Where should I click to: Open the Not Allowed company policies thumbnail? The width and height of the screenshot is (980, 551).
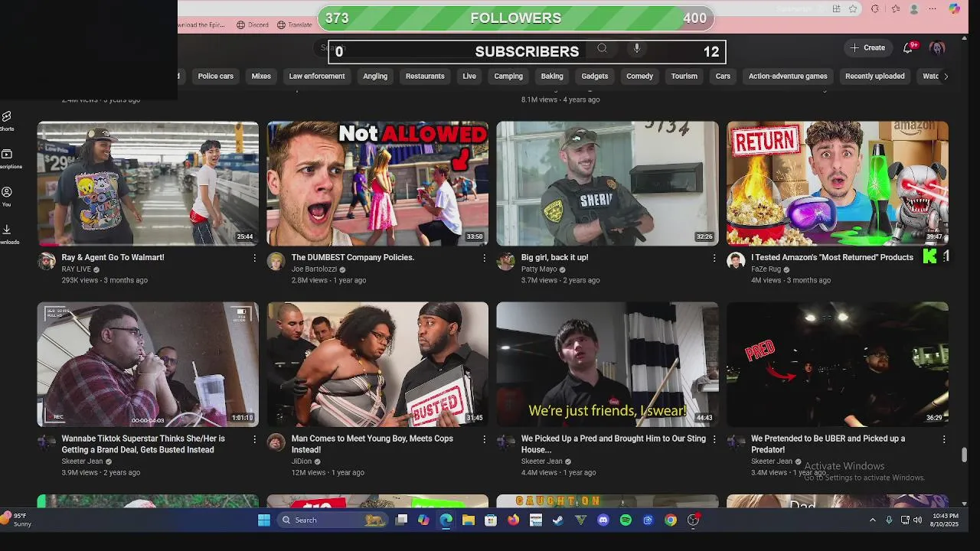[x=377, y=184]
